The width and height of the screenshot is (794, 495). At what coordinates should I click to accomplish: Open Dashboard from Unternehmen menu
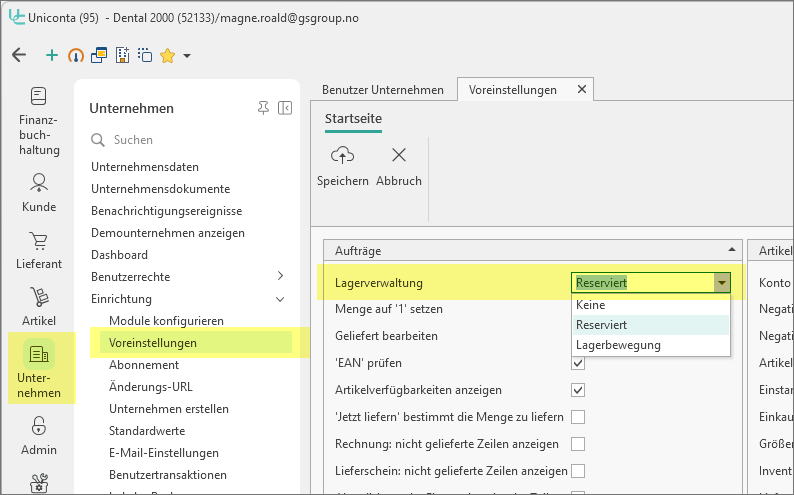pyautogui.click(x=120, y=255)
